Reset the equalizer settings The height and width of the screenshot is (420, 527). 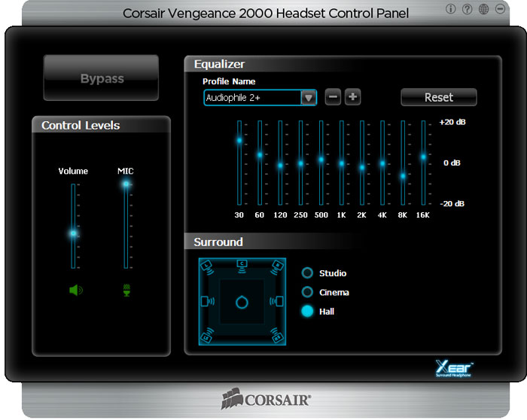(x=439, y=97)
